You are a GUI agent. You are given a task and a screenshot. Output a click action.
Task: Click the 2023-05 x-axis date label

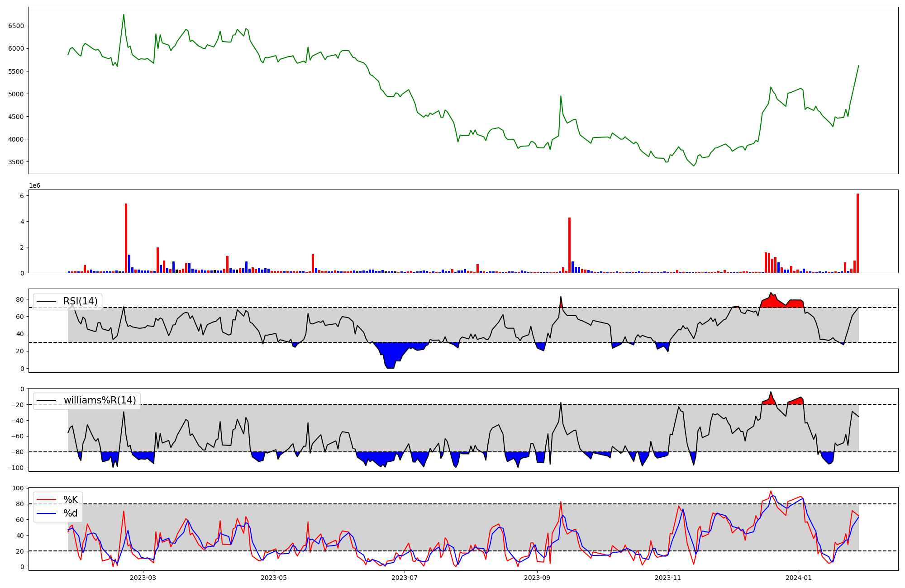coord(274,578)
